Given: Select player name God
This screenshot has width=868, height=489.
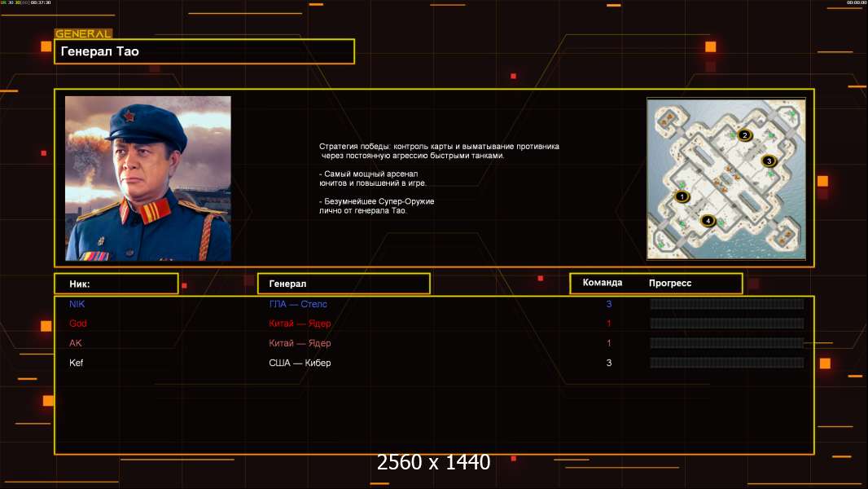Looking at the screenshot, I should (x=78, y=324).
